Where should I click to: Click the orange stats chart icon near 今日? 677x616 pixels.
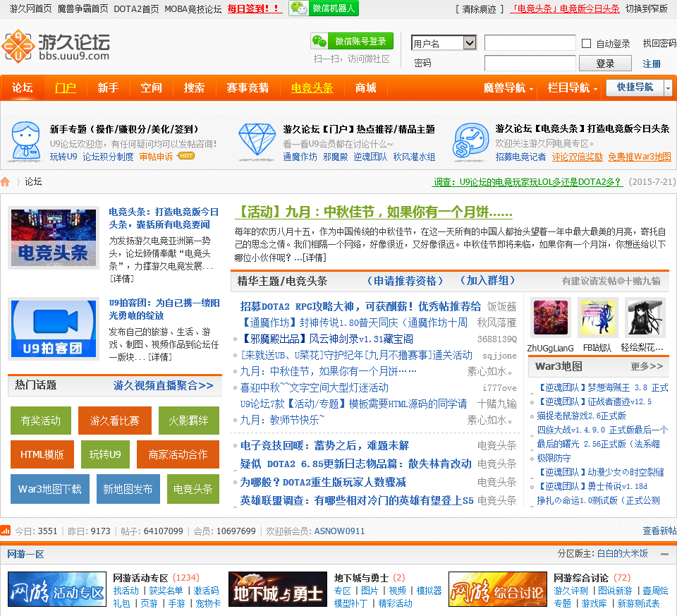coord(5,530)
